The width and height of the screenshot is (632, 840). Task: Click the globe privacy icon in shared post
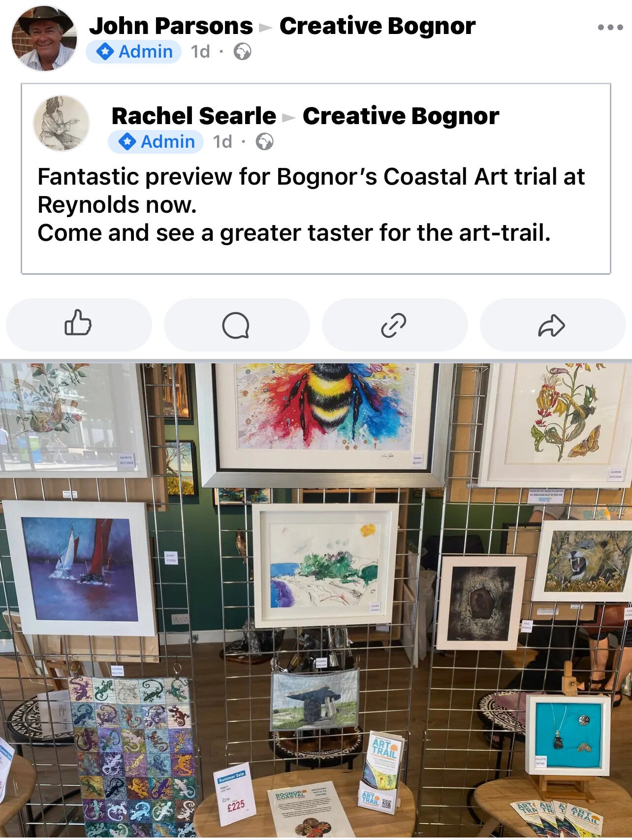click(x=264, y=142)
